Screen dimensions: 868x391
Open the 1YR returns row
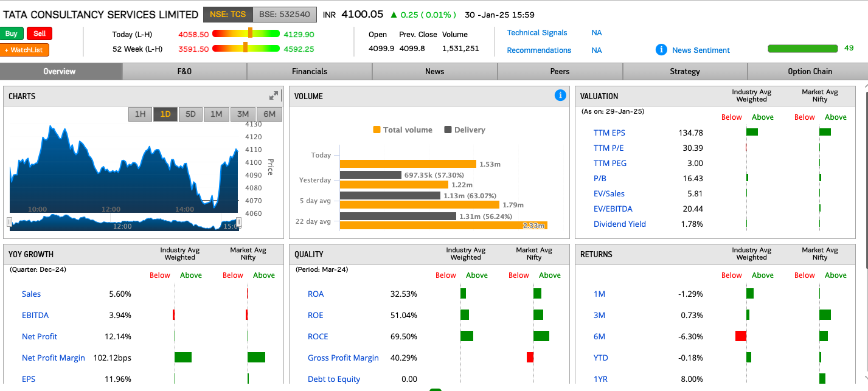pyautogui.click(x=600, y=379)
